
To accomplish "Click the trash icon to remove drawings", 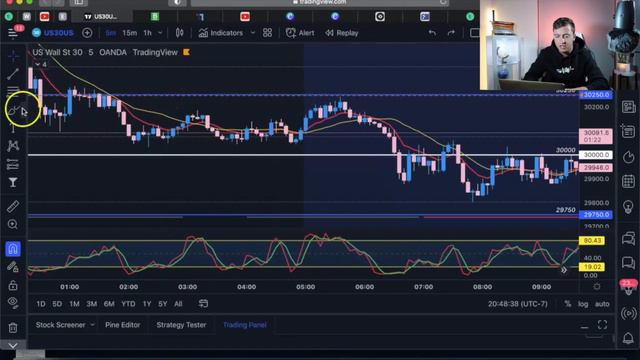I will click(13, 327).
